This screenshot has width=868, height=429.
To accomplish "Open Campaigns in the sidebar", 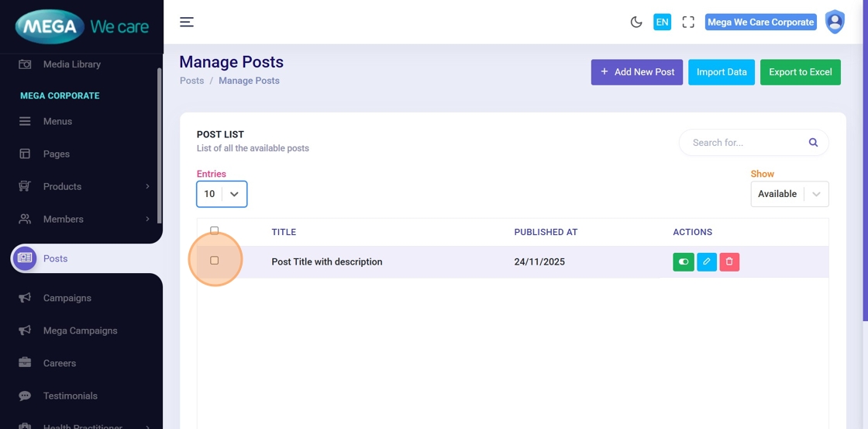I will [67, 298].
